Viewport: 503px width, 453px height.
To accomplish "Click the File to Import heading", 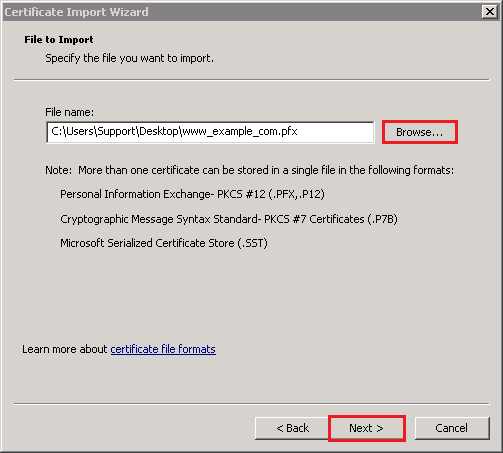I will click(59, 39).
